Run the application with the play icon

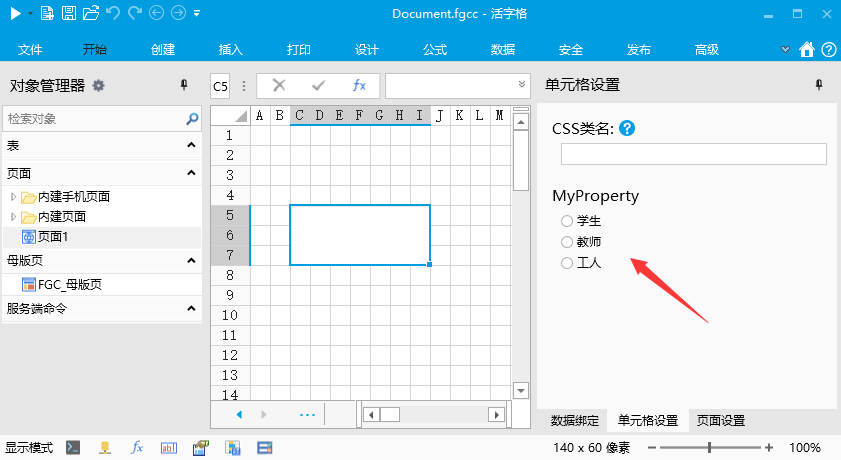click(x=15, y=13)
